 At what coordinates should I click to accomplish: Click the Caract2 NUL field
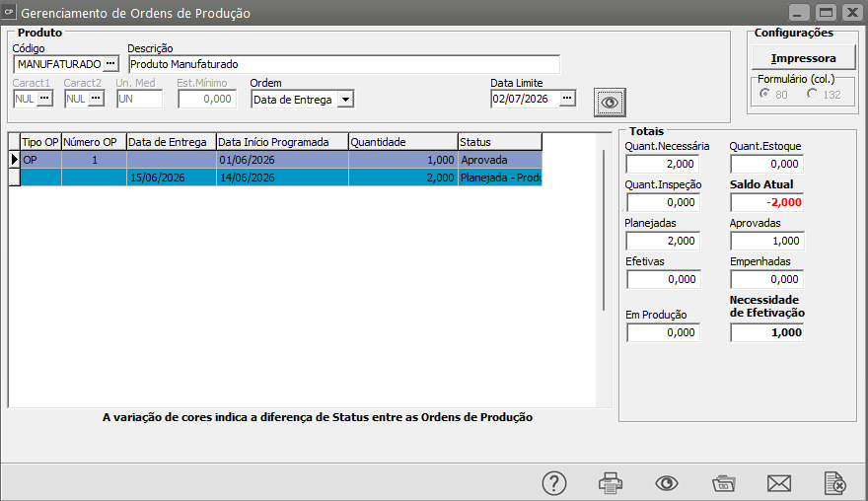click(x=76, y=99)
